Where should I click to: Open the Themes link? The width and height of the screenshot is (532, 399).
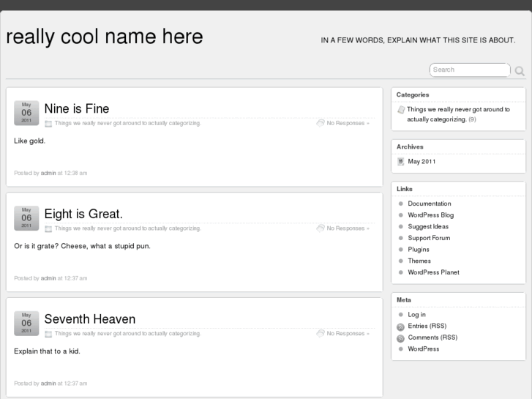[419, 261]
